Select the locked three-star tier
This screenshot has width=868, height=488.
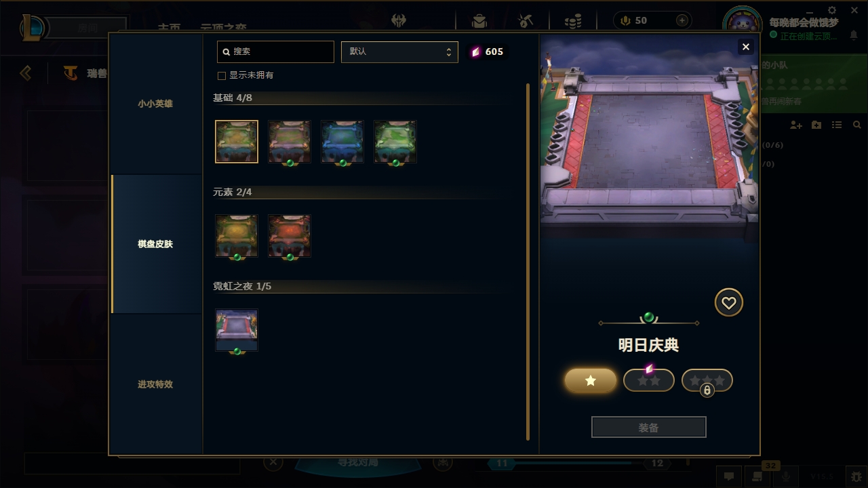707,381
